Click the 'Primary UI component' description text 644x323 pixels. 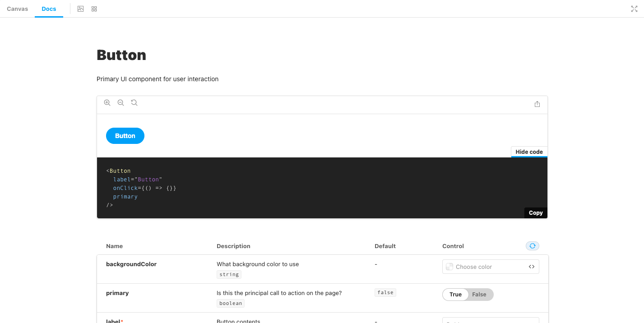click(x=158, y=79)
